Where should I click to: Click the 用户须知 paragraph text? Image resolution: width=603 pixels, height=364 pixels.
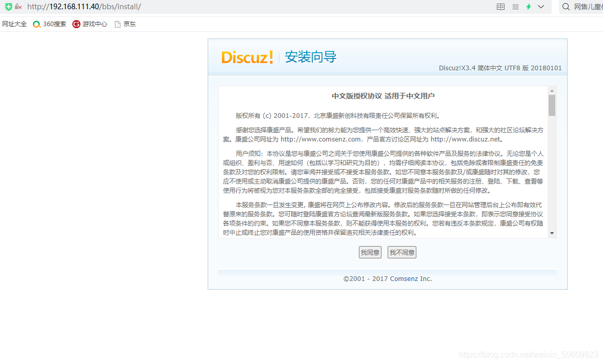(x=383, y=172)
